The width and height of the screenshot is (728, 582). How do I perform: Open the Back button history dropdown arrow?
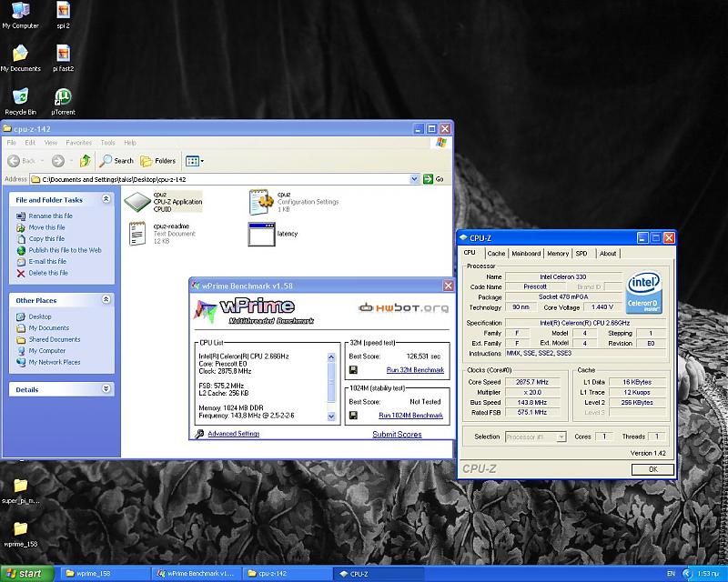click(42, 161)
